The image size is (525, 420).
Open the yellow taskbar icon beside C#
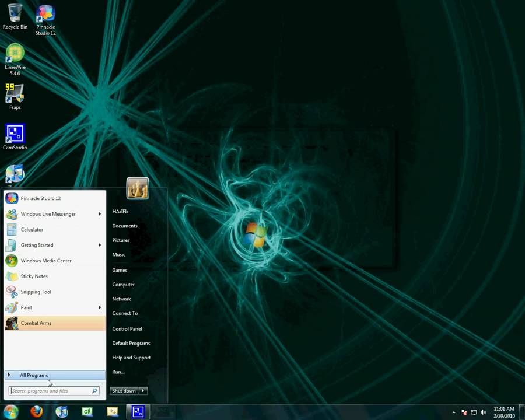pyautogui.click(x=113, y=411)
